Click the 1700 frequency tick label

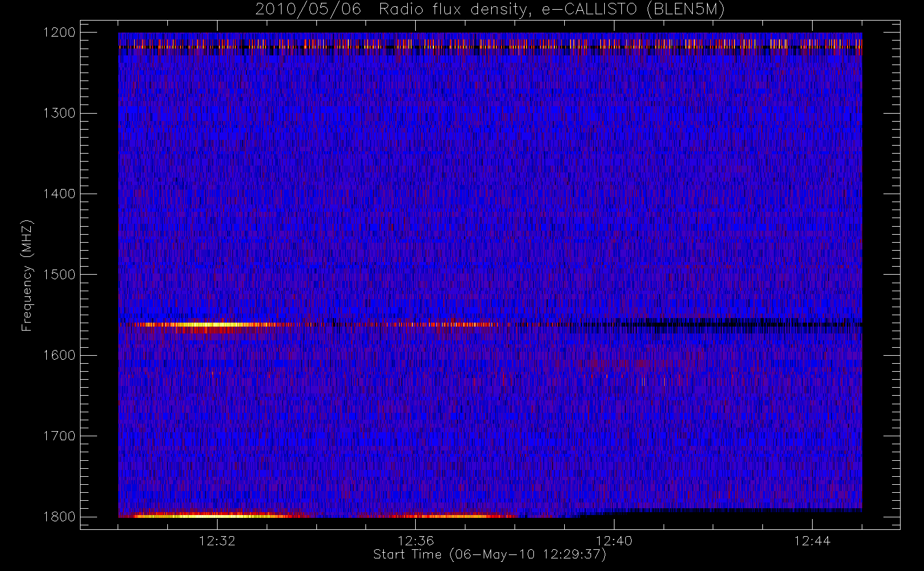[x=59, y=436]
